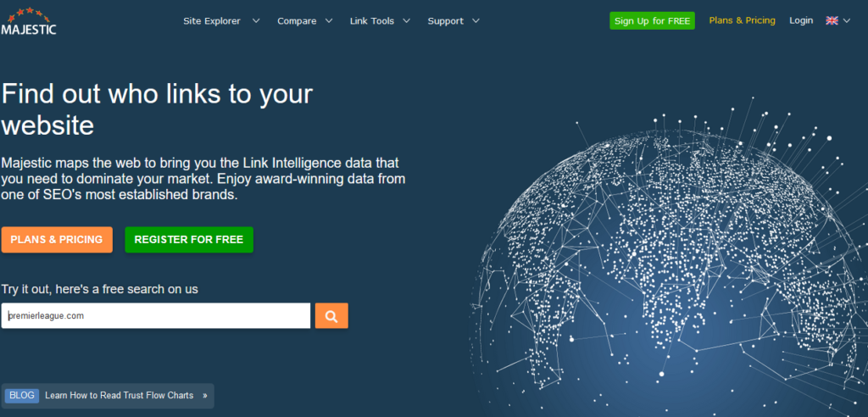Click the orange PLANS & PRICING button
The height and width of the screenshot is (417, 868).
coord(57,240)
